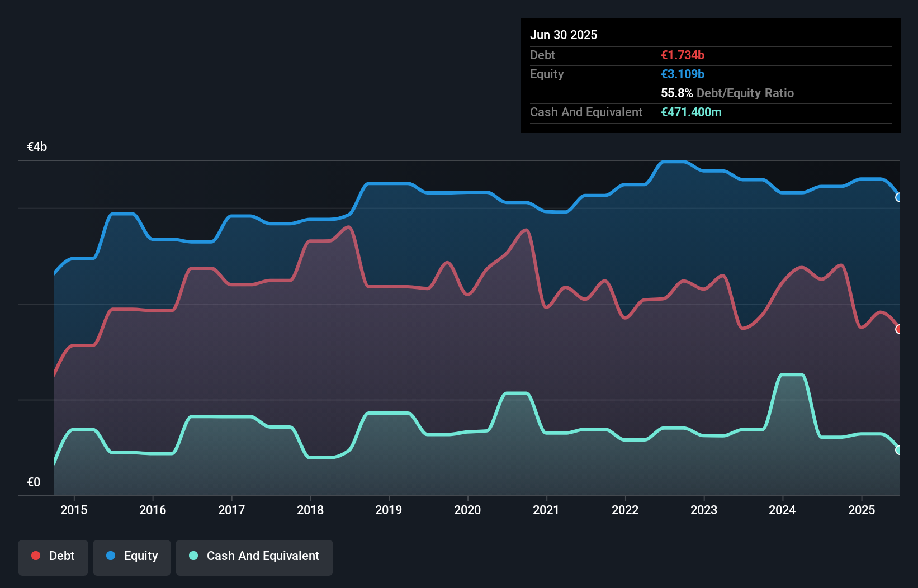
Task: Click the Debt endpoint marker on chart
Action: (898, 329)
